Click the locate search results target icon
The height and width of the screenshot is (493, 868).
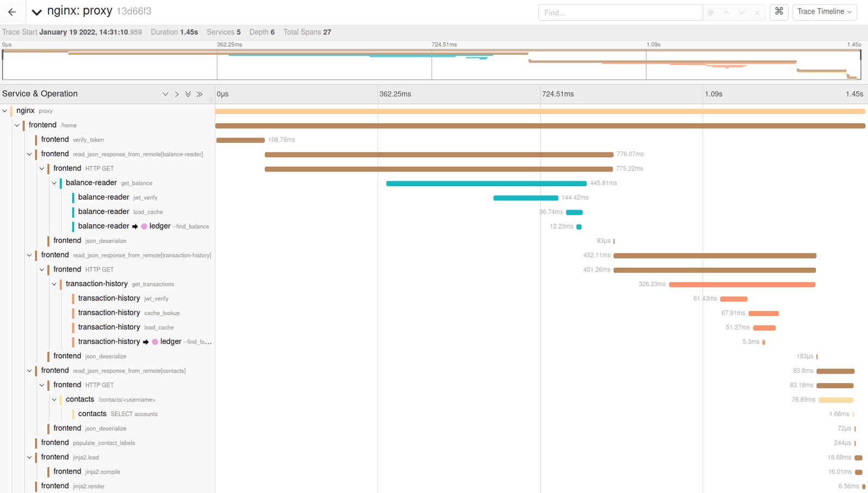click(710, 12)
